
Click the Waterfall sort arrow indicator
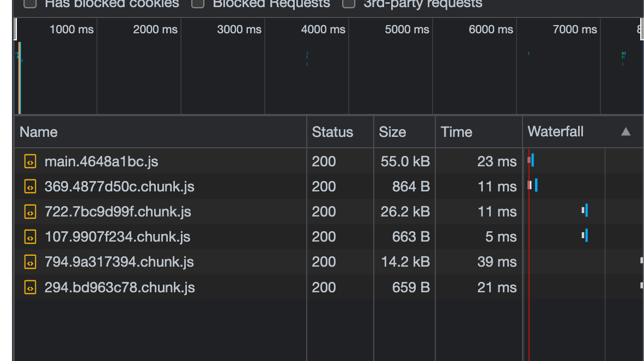tap(625, 131)
